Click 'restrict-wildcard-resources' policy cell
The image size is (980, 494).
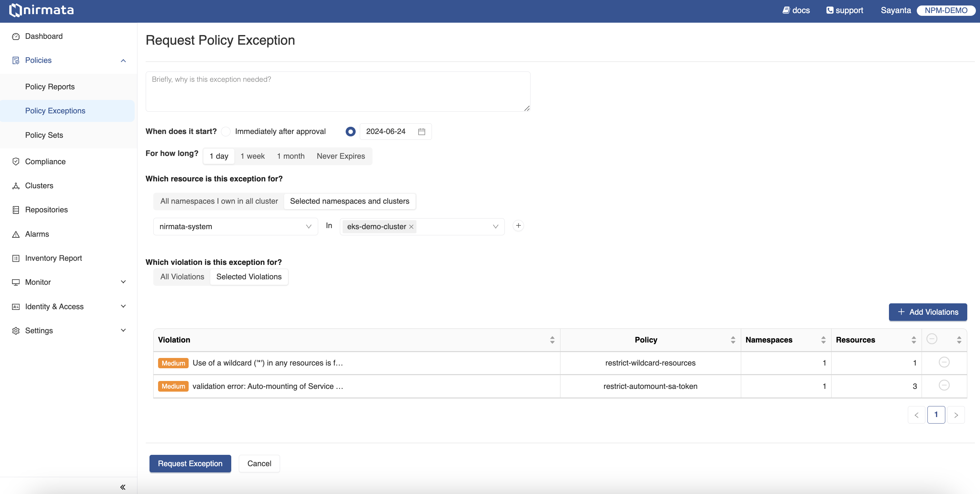point(650,363)
